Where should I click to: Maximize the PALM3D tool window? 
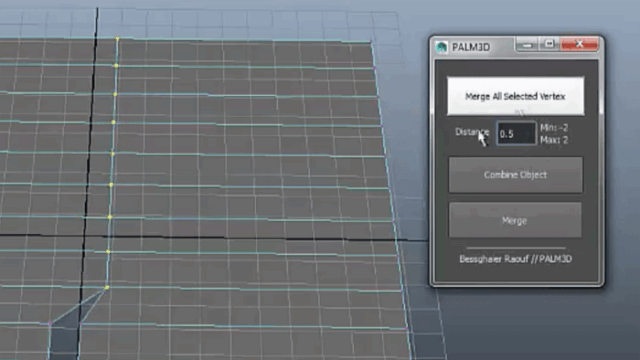tap(549, 44)
